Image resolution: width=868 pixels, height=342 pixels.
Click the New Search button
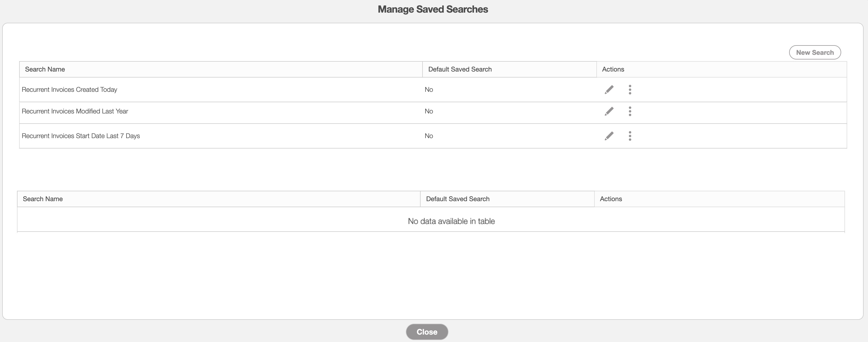(815, 53)
